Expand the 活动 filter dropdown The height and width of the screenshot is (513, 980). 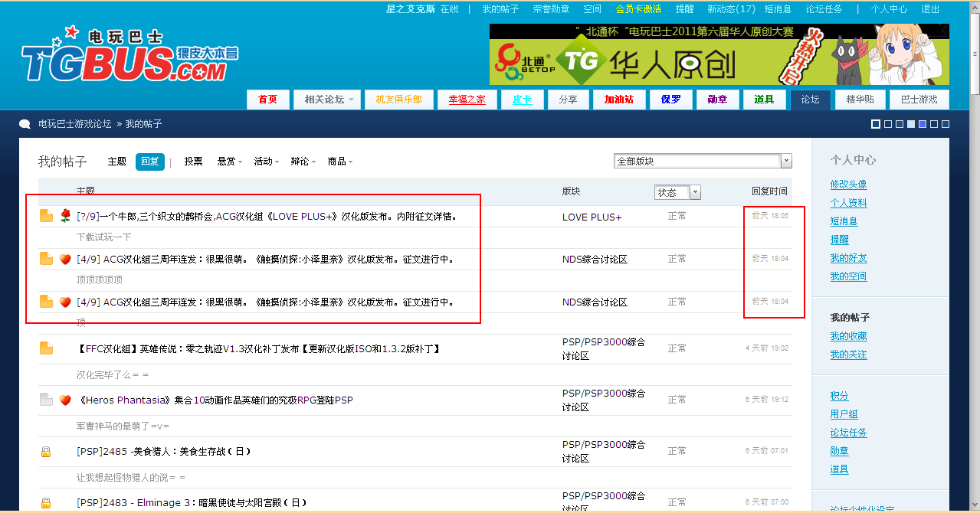pos(266,162)
